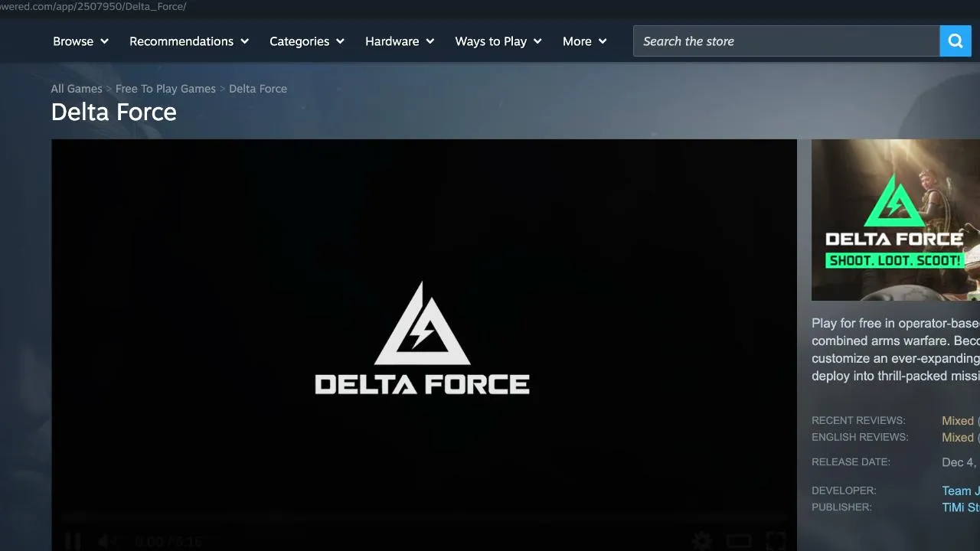980x551 pixels.
Task: Pause the Delta Force trailer video
Action: click(x=73, y=542)
